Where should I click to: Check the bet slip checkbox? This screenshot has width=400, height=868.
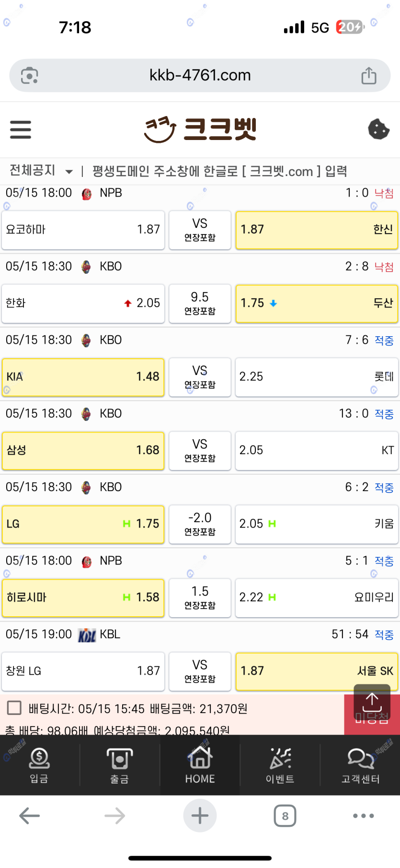[14, 708]
